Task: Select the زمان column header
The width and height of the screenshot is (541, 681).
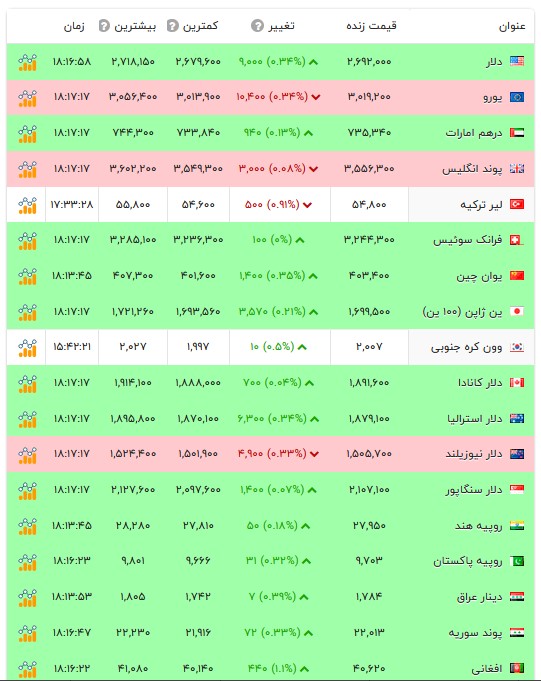Action: (74, 26)
